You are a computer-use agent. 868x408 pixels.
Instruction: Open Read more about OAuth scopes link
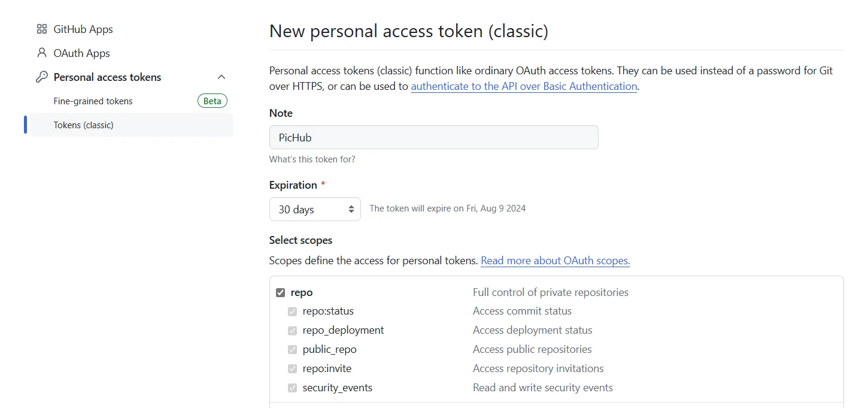[556, 261]
